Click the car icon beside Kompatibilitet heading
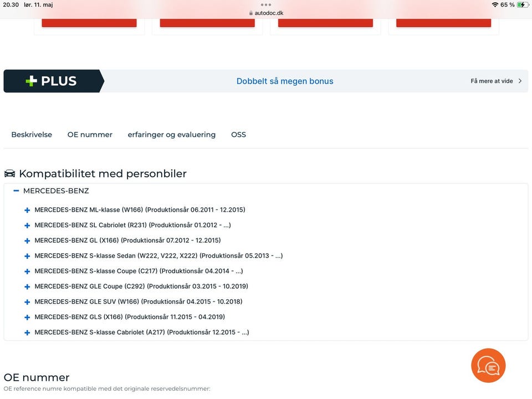Image resolution: width=532 pixels, height=399 pixels. 9,173
